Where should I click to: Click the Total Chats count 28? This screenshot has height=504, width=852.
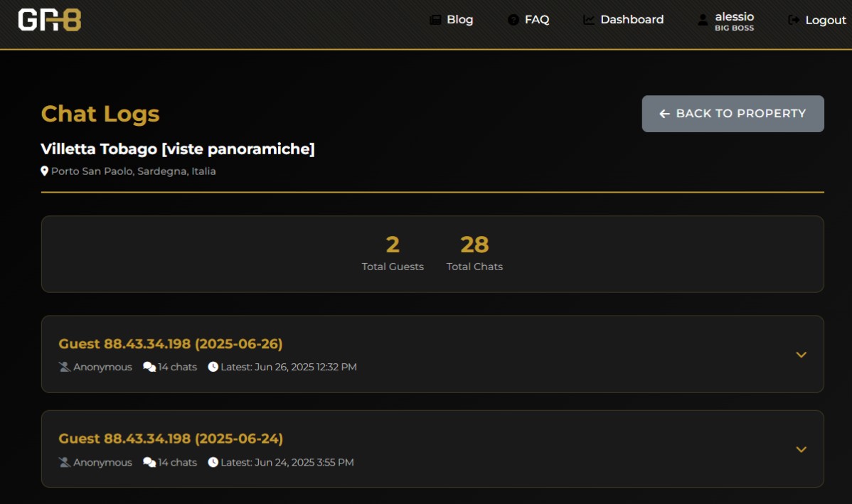point(474,245)
